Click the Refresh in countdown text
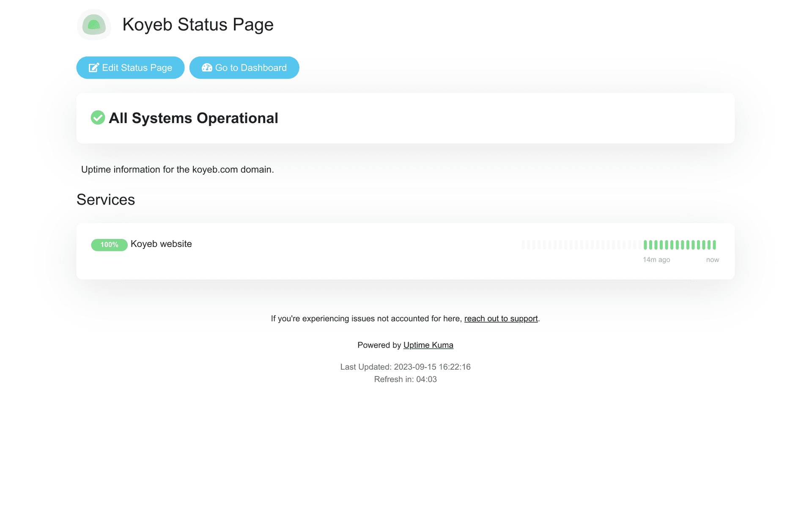 tap(405, 379)
